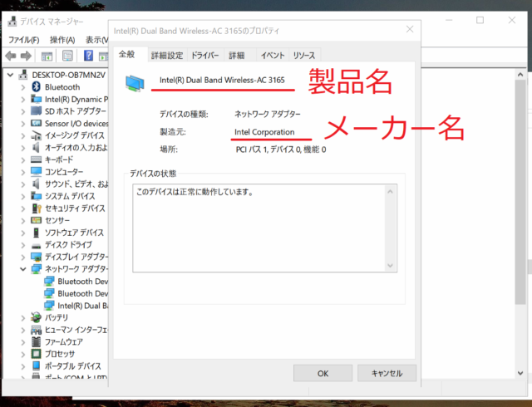Expand the Bluetooth tree node
This screenshot has width=532, height=407.
(22, 87)
